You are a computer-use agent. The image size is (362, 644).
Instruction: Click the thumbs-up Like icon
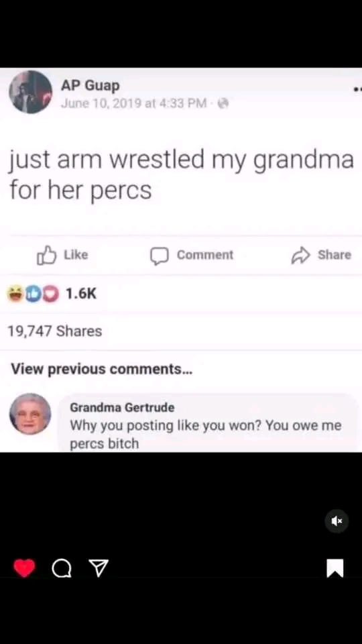[46, 255]
